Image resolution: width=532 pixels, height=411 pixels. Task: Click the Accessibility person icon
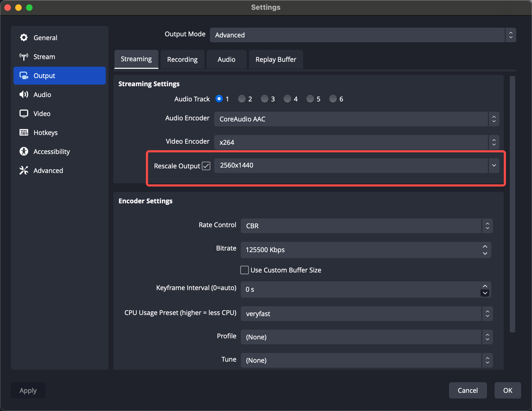click(24, 151)
